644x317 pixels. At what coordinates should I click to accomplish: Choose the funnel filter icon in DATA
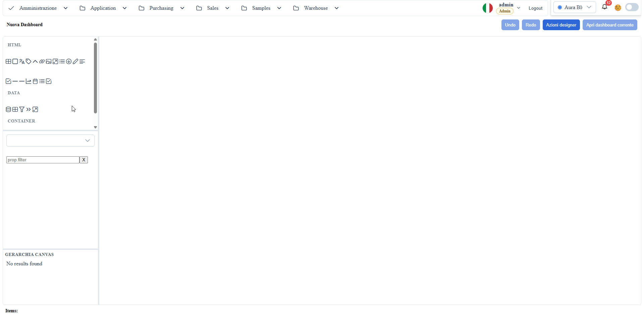pos(22,109)
